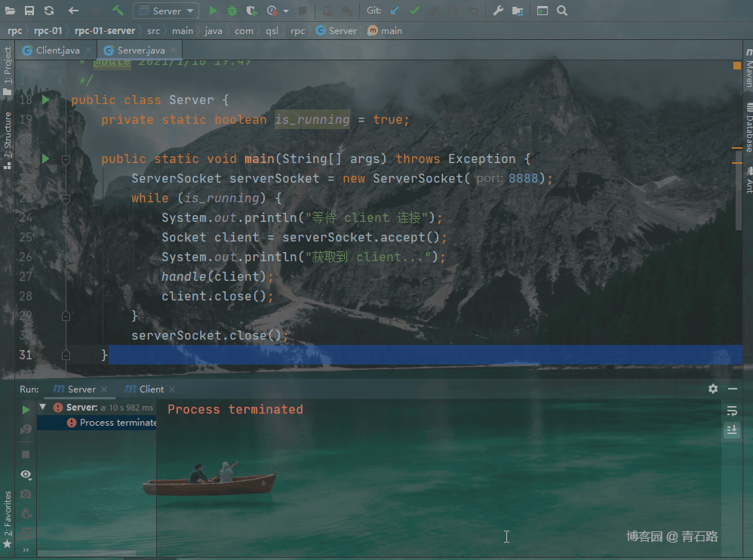The image size is (753, 560).
Task: Click the Synchronize refresh icon
Action: pos(49,11)
